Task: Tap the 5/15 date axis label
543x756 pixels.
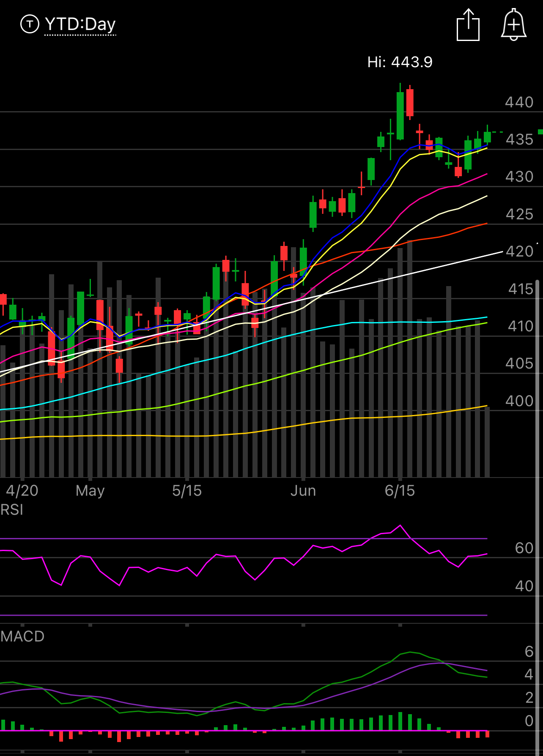Action: (187, 491)
